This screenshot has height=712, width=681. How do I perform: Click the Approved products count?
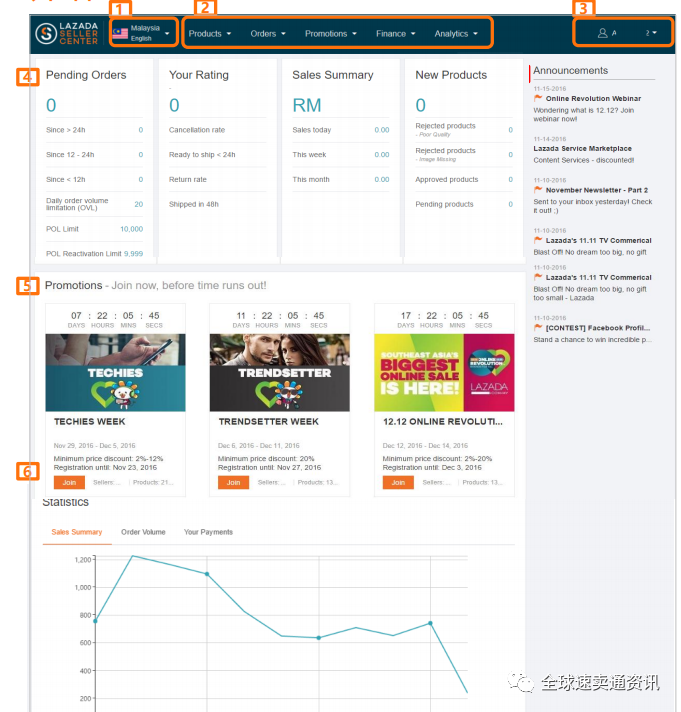tap(511, 179)
